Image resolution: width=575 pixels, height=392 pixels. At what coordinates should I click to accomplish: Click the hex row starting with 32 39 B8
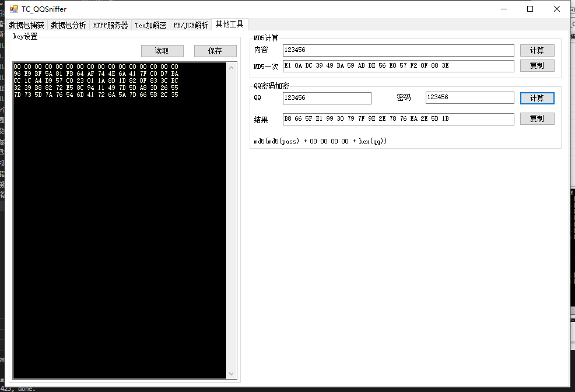pos(96,87)
